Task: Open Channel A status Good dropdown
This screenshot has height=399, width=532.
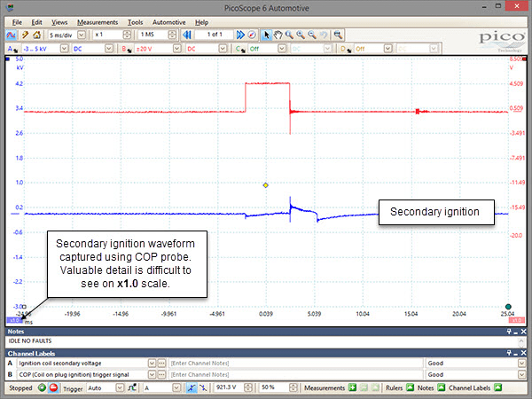Action: pos(522,364)
